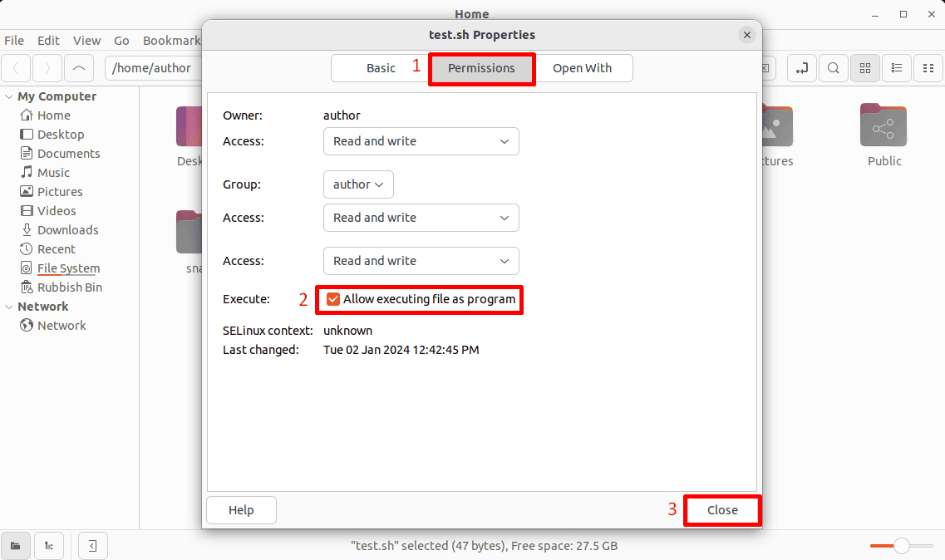Click the Help button
The height and width of the screenshot is (560, 945).
[x=241, y=510]
